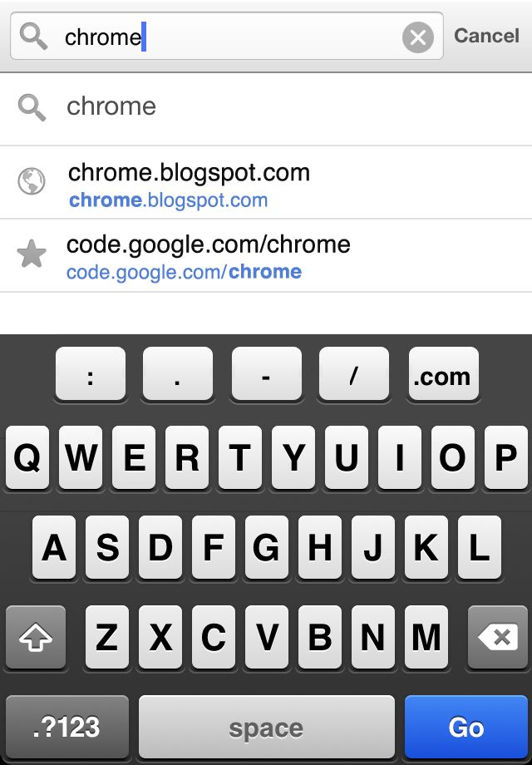Insert .com using the shortcut key
This screenshot has width=532, height=765.
[443, 373]
